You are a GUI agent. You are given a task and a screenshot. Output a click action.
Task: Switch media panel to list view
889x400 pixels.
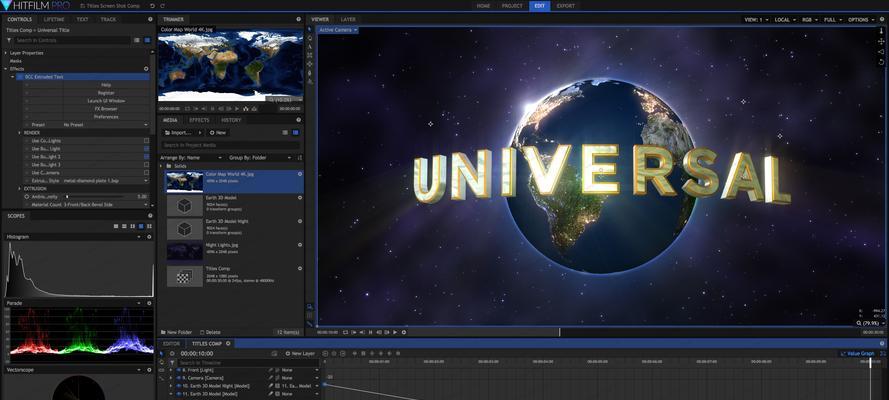click(x=285, y=132)
